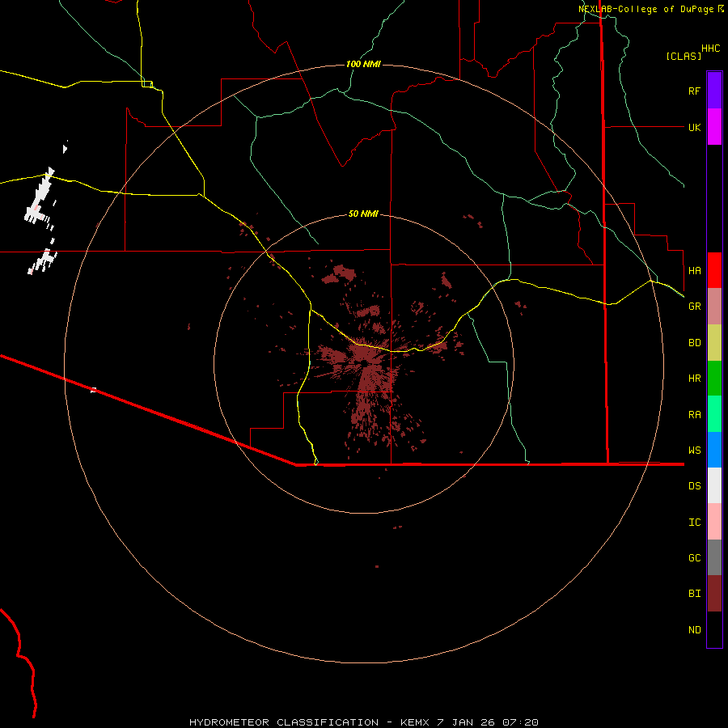Click the "100 NMI" range ring label

(x=363, y=64)
